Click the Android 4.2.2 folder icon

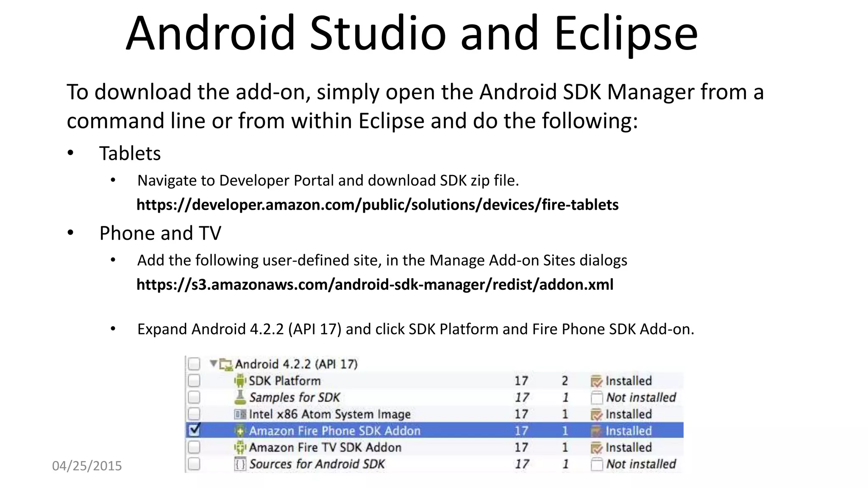click(226, 364)
